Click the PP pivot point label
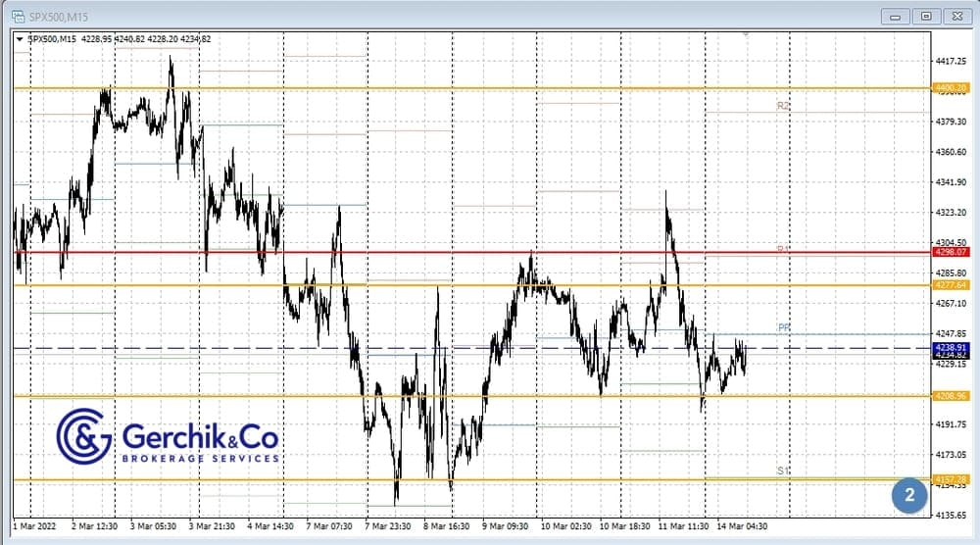 pos(784,328)
